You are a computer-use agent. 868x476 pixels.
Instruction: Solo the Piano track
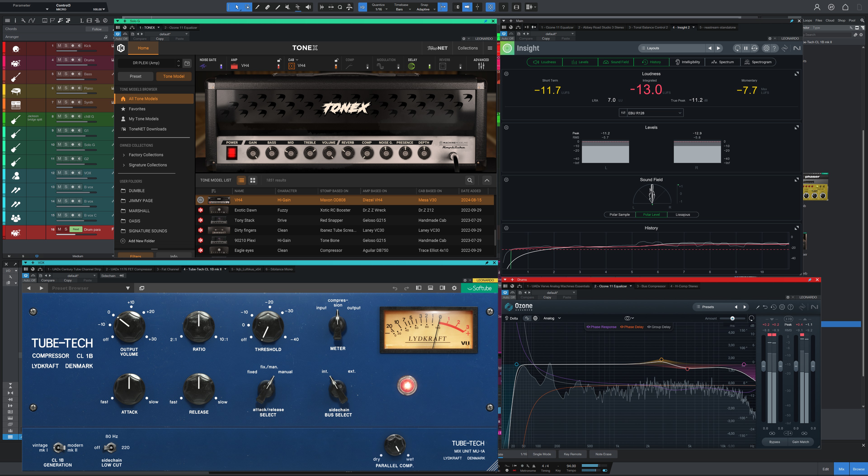(x=66, y=88)
